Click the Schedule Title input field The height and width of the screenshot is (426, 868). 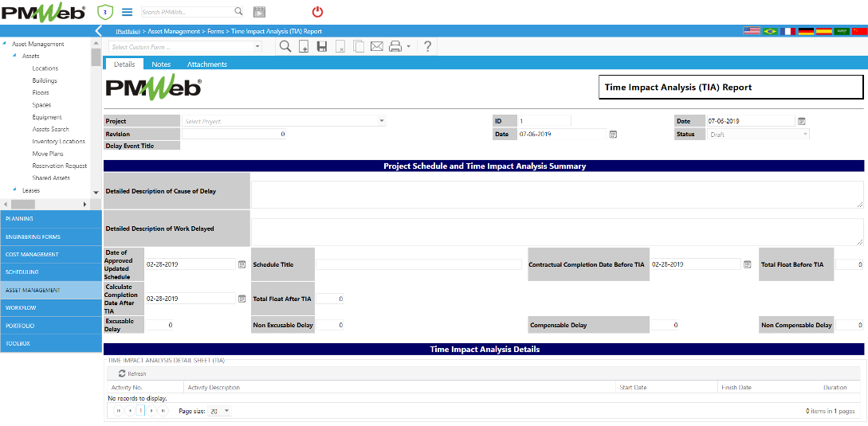point(418,264)
